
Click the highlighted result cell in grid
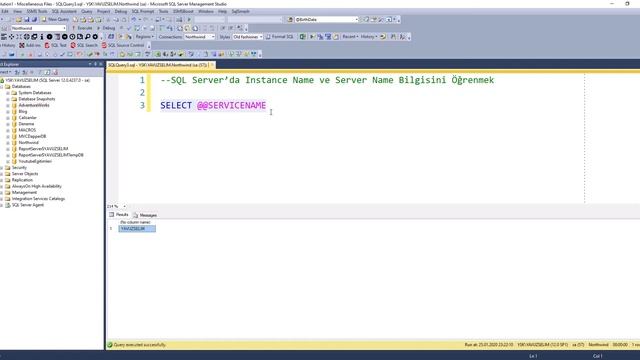pos(137,229)
